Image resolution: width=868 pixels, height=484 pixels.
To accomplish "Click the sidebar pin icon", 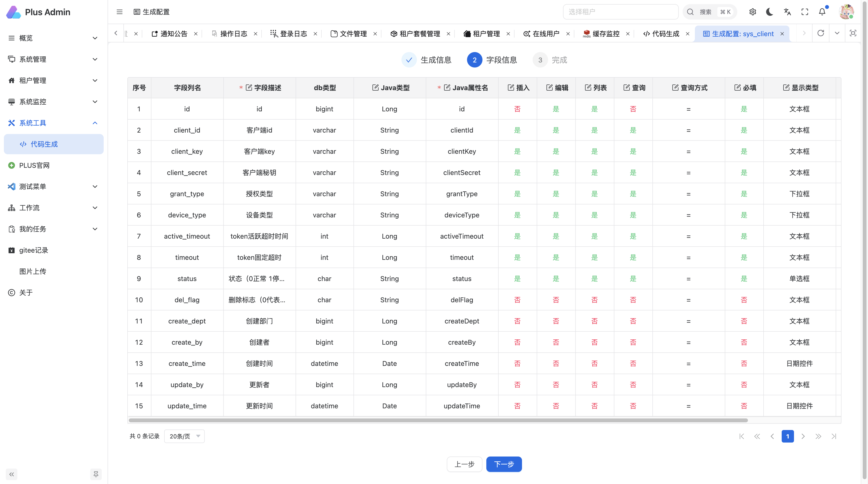I will (96, 474).
